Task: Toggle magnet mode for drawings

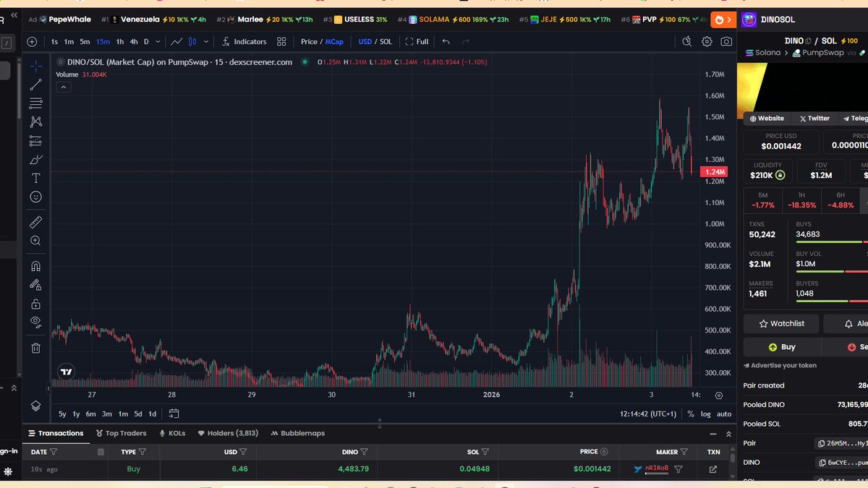Action: 35,266
